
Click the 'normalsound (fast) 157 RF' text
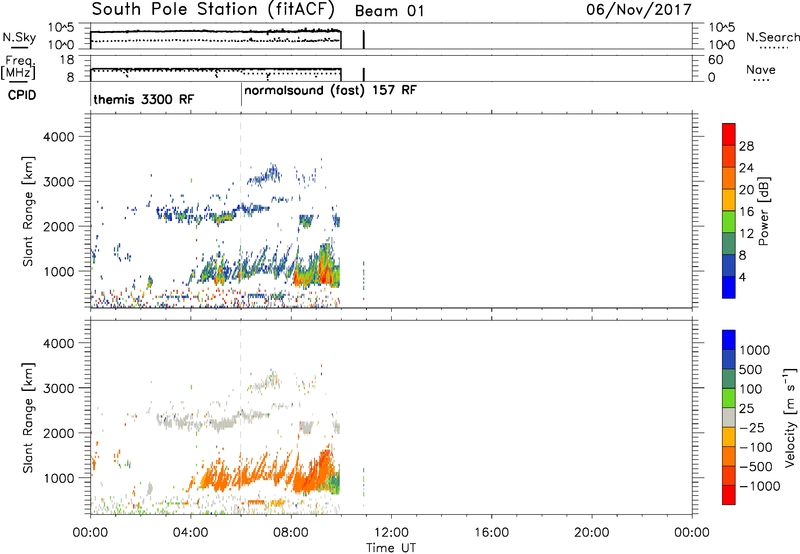[331, 91]
